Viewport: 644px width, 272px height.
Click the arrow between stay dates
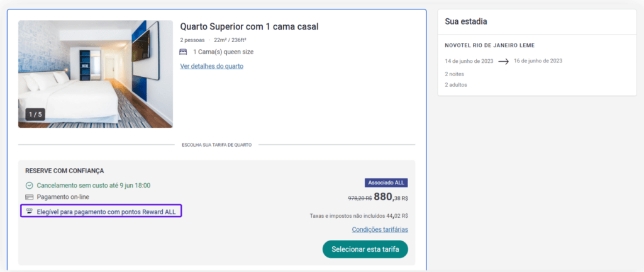pos(502,61)
